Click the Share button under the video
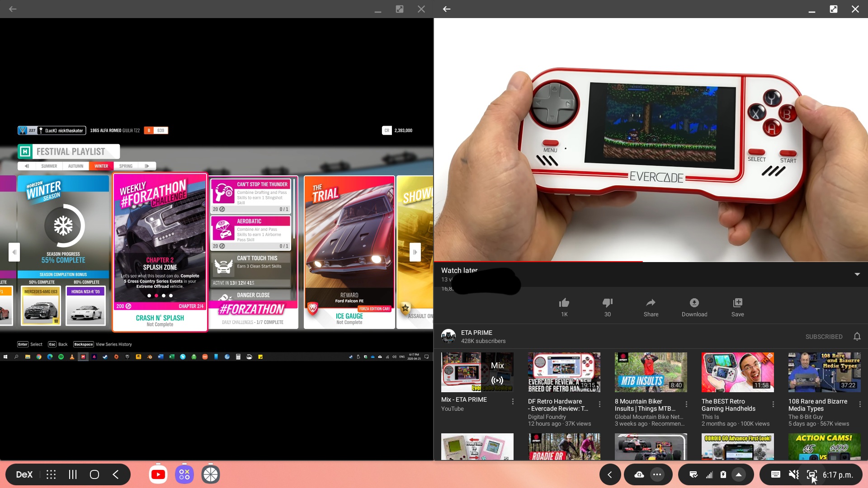Image resolution: width=868 pixels, height=488 pixels. click(x=651, y=306)
